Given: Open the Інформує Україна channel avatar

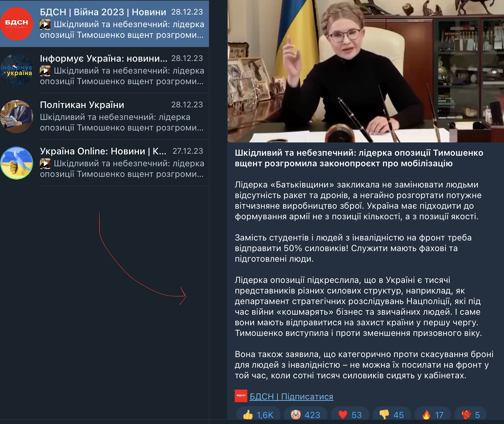Looking at the screenshot, I should click(17, 70).
